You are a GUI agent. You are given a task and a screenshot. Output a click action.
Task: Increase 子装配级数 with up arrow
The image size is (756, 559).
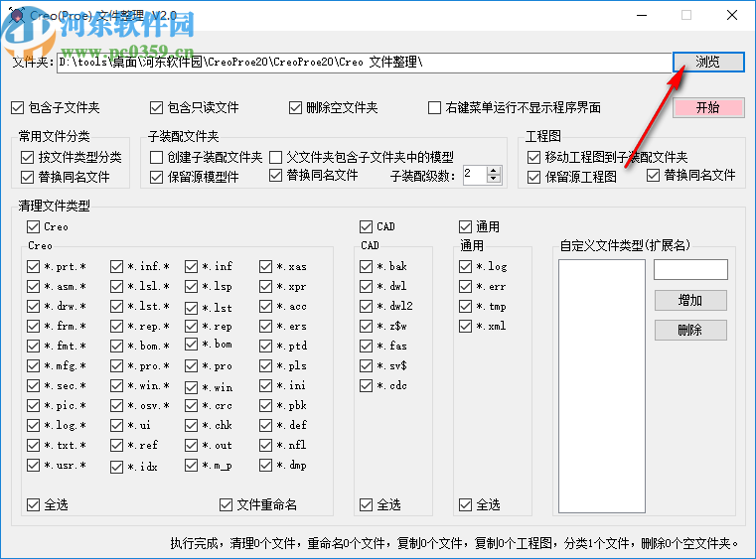(493, 171)
